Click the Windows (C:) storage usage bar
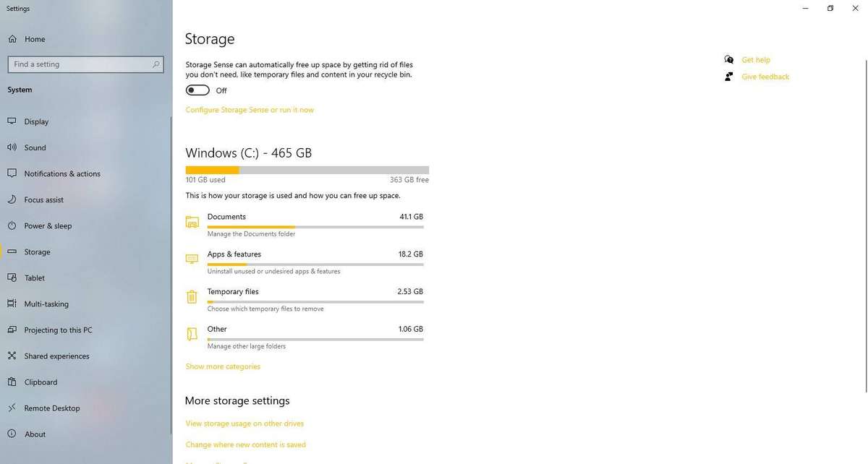868x464 pixels. pos(307,170)
